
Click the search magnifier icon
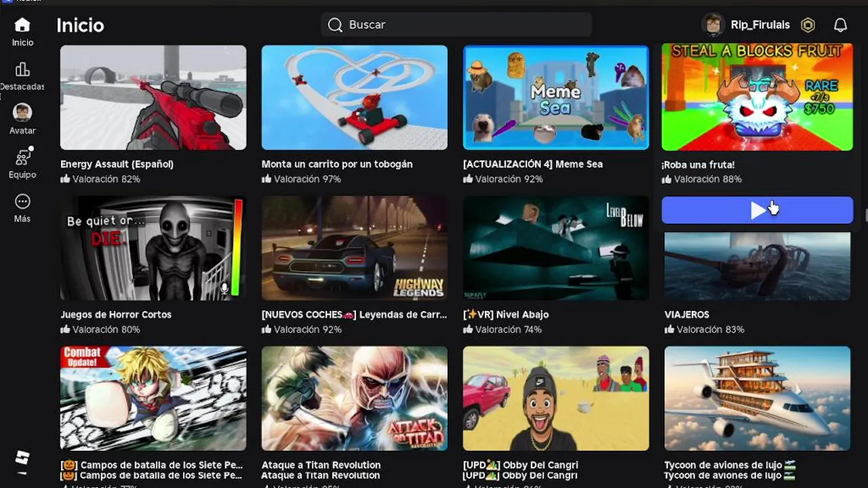[x=335, y=25]
